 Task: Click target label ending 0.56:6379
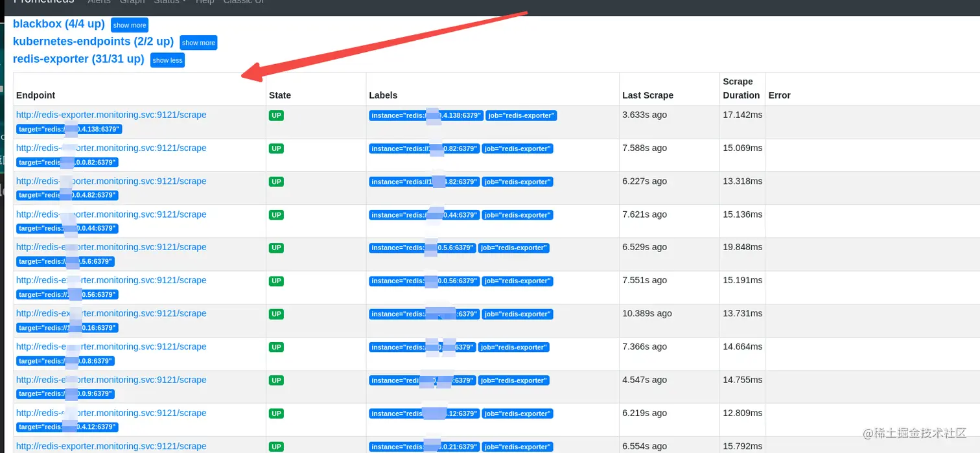(67, 295)
